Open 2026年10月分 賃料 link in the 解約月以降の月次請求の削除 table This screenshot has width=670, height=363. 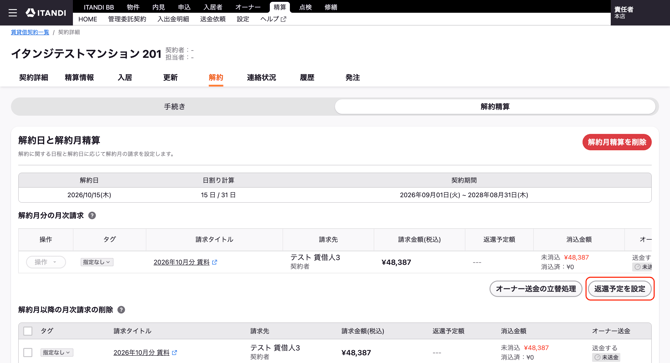point(141,353)
